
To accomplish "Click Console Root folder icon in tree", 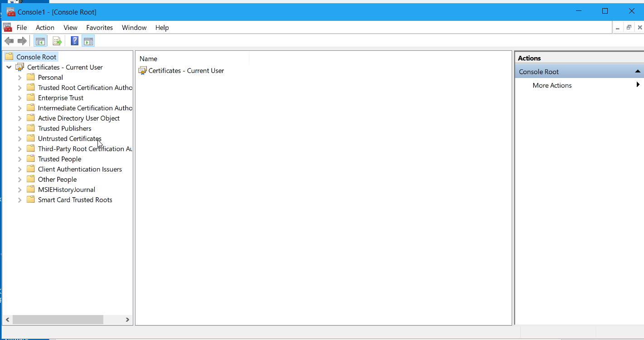I will click(x=9, y=57).
